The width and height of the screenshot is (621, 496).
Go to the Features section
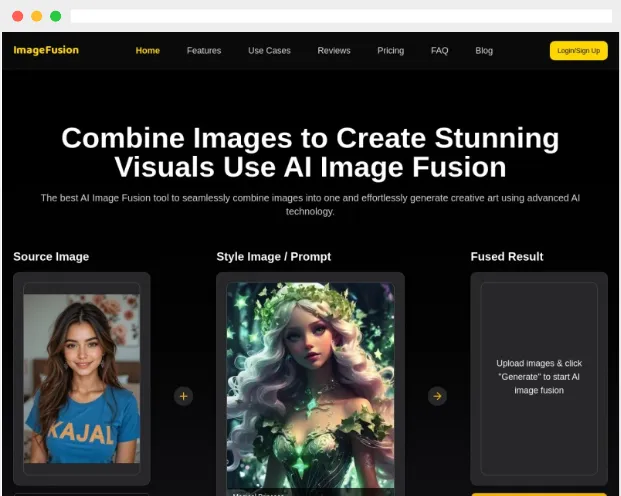(204, 51)
